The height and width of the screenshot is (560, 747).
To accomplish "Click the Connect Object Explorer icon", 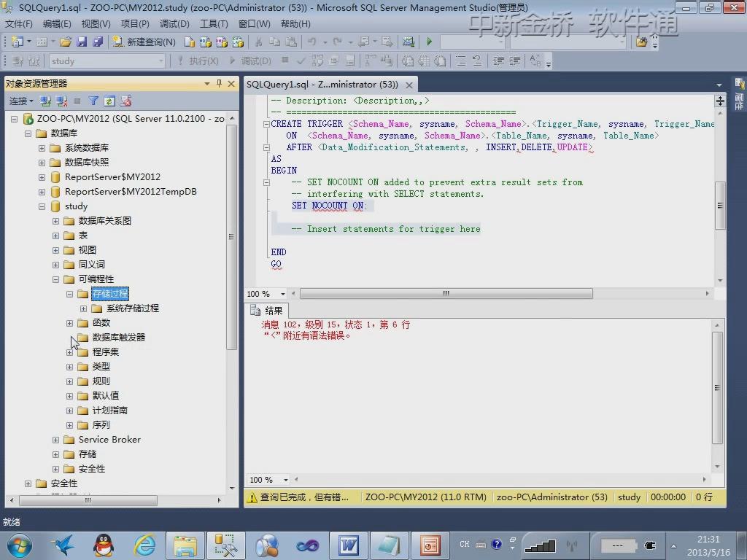I will tap(46, 101).
